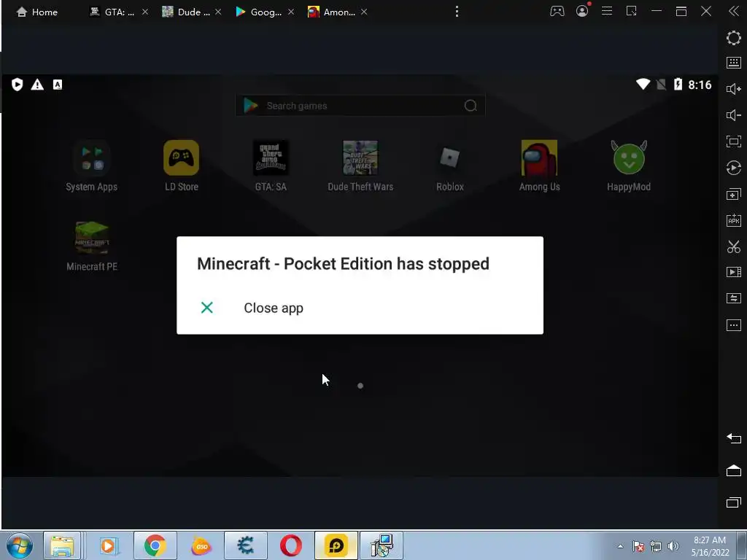Increase volume using sidebar speaker plus icon

(x=734, y=89)
